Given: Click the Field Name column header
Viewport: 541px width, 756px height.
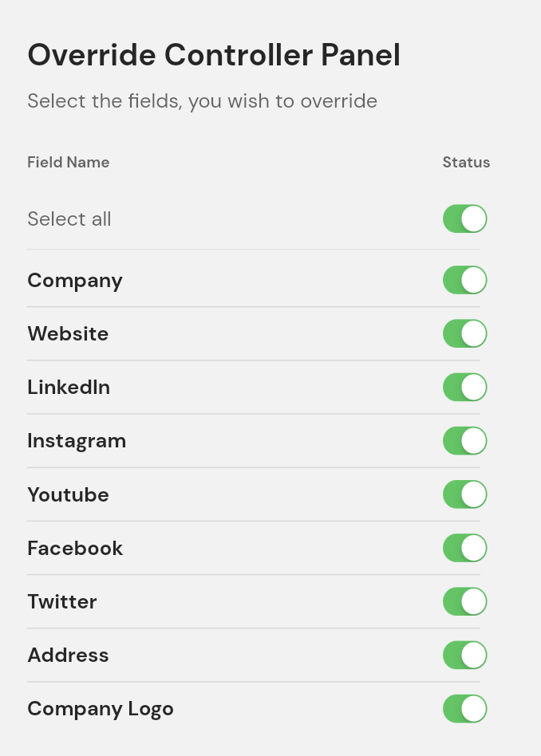Looking at the screenshot, I should click(69, 163).
